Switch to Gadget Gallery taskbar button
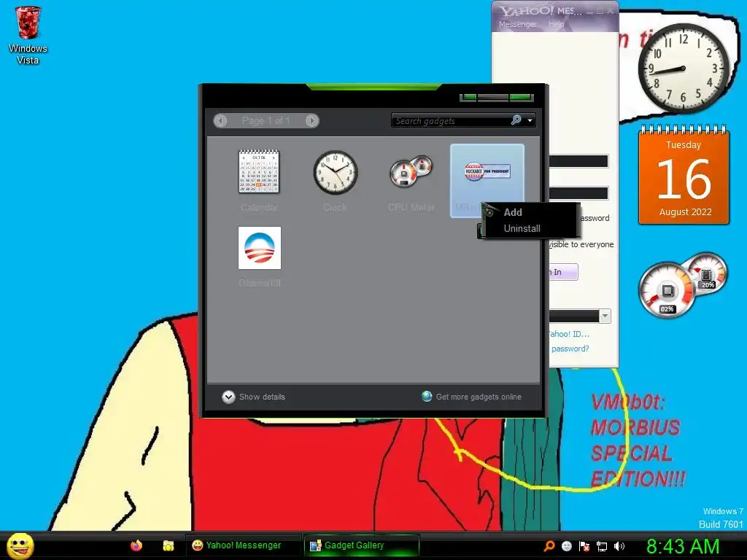The width and height of the screenshot is (747, 560). click(362, 545)
